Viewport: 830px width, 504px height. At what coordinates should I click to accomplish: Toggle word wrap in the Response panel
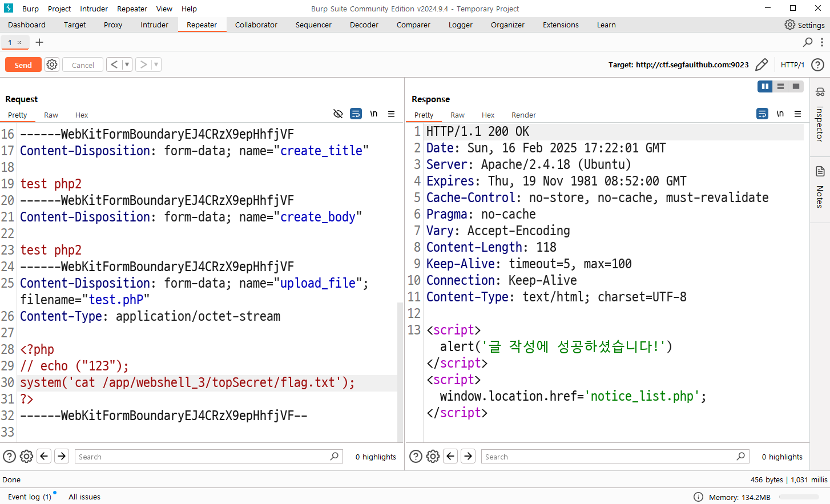pyautogui.click(x=762, y=114)
